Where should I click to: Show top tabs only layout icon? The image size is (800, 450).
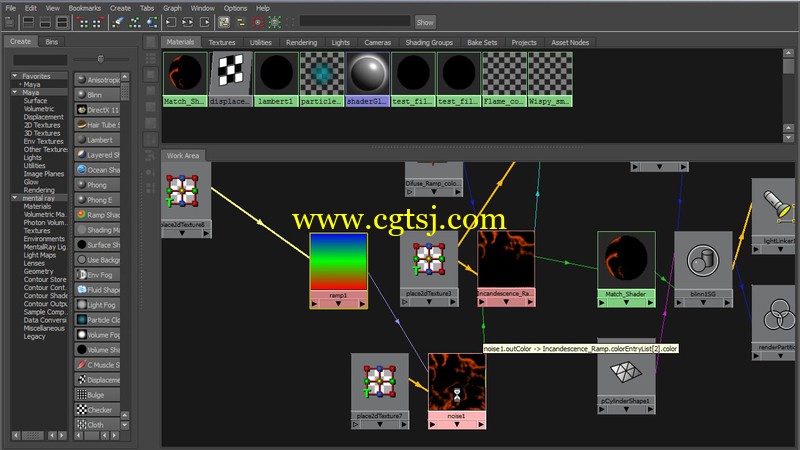[29, 22]
